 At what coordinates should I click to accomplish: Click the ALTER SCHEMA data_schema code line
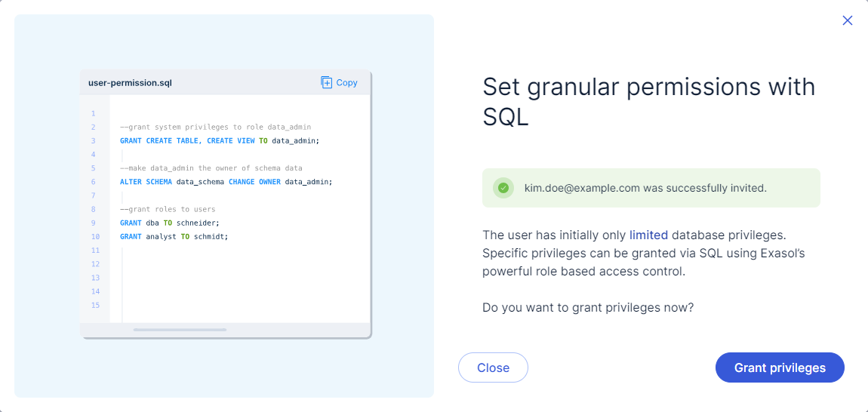coord(226,182)
